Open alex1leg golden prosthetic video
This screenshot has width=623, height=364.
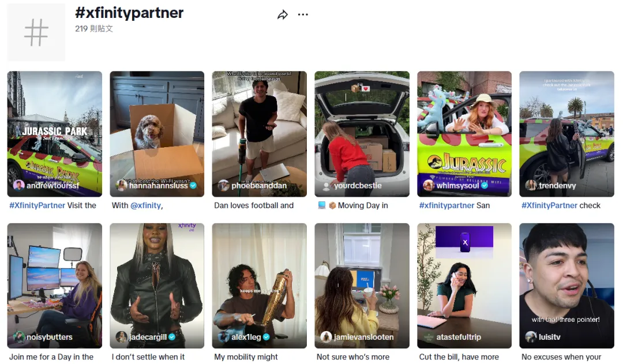pos(260,286)
